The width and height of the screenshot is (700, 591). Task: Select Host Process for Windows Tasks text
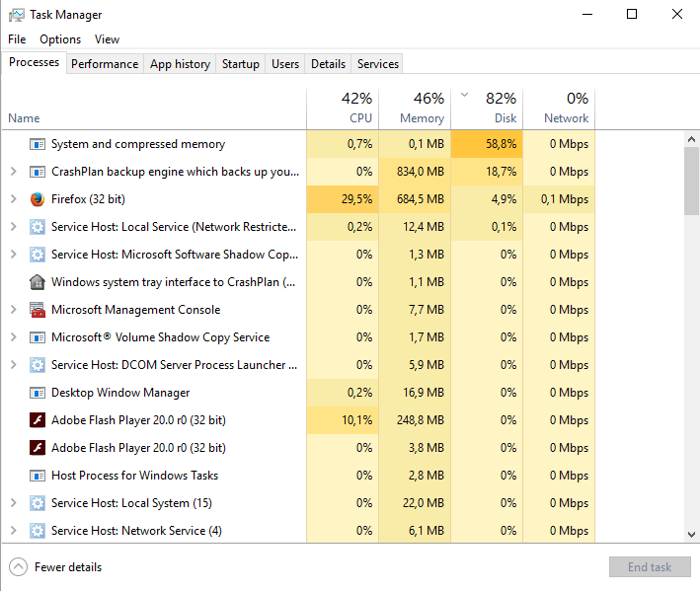[x=135, y=476]
